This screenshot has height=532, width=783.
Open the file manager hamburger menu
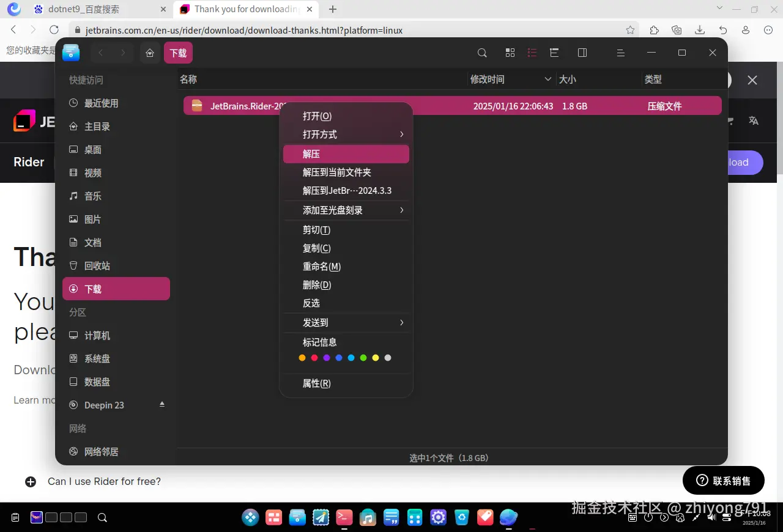coord(620,53)
